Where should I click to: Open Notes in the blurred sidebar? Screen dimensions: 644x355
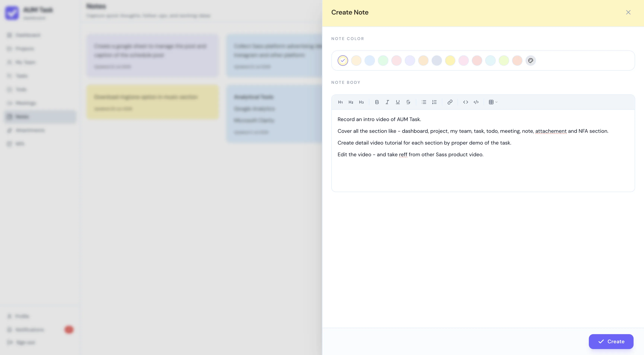[40, 117]
